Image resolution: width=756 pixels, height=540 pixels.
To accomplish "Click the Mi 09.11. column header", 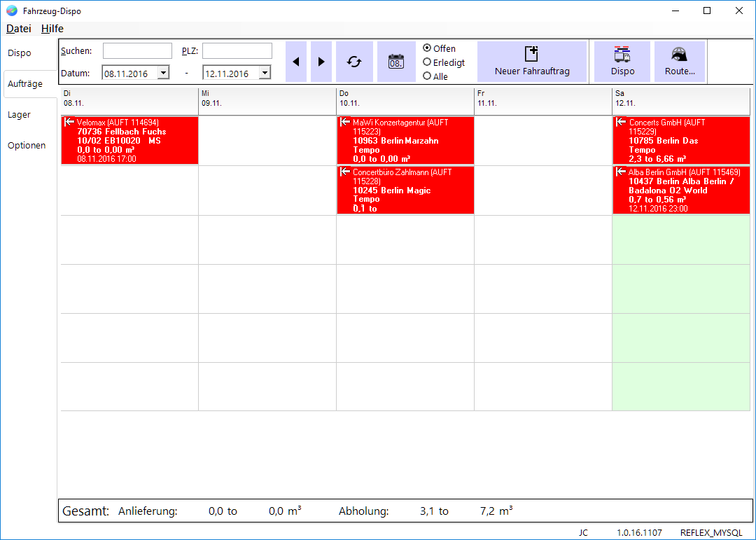I will (x=267, y=101).
